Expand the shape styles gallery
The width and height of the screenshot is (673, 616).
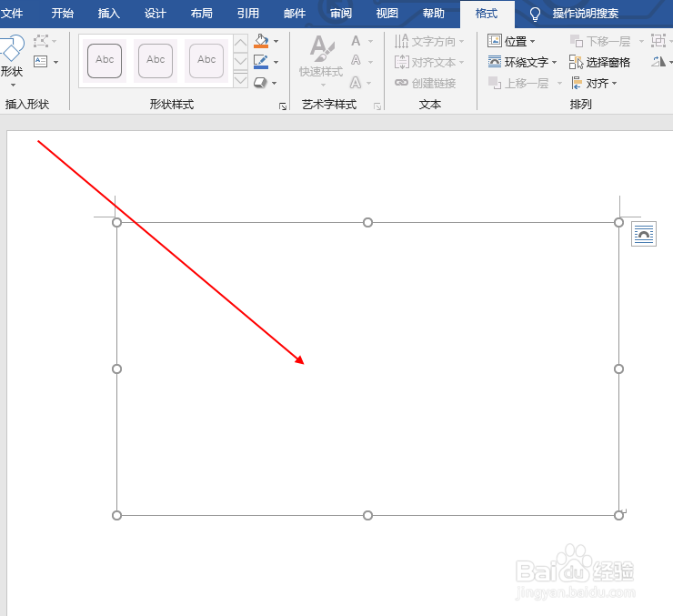point(241,80)
